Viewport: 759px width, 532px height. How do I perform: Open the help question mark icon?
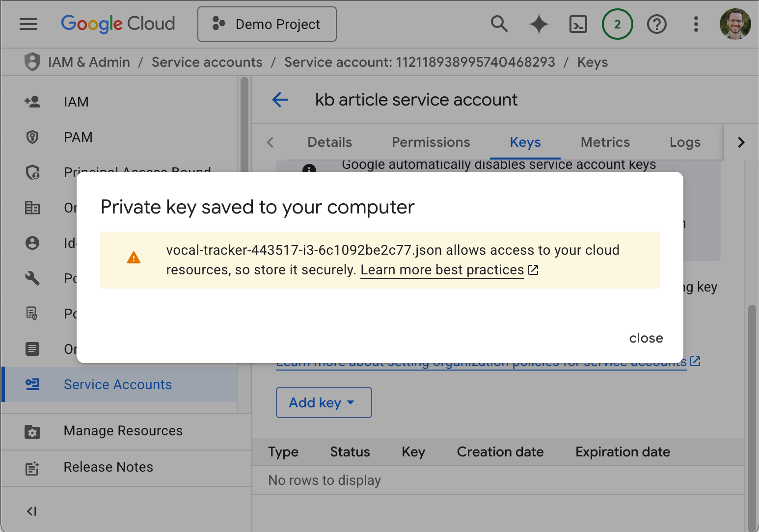pyautogui.click(x=656, y=24)
